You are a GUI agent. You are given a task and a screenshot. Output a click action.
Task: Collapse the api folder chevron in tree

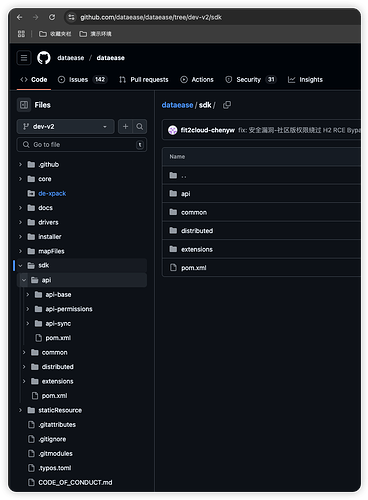pyautogui.click(x=24, y=280)
